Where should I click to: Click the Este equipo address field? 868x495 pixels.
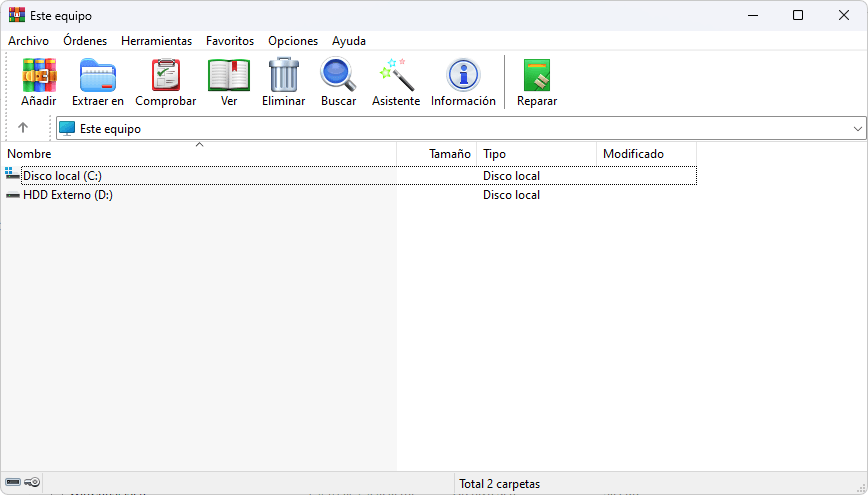[461, 128]
